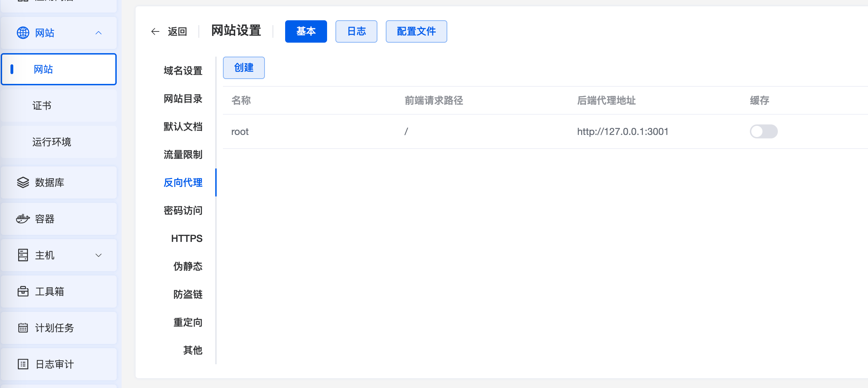The width and height of the screenshot is (868, 388).
Task: Switch to the 日志 tab
Action: (356, 31)
